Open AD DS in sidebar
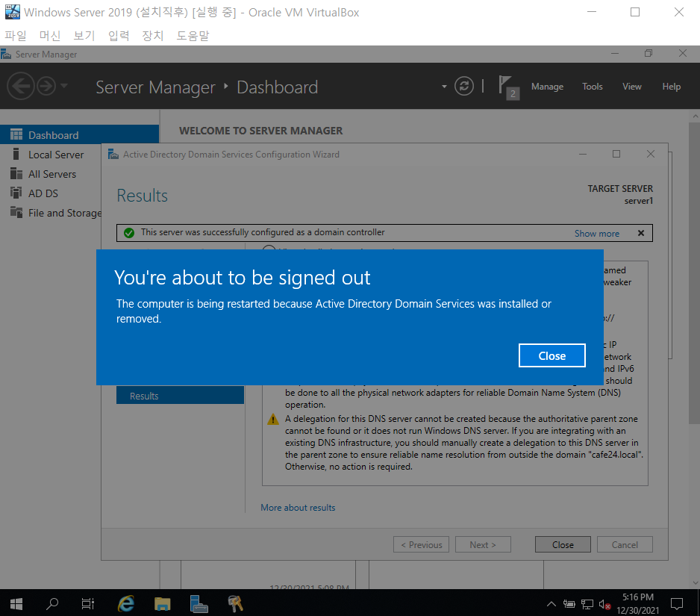This screenshot has width=700, height=616. (x=43, y=193)
